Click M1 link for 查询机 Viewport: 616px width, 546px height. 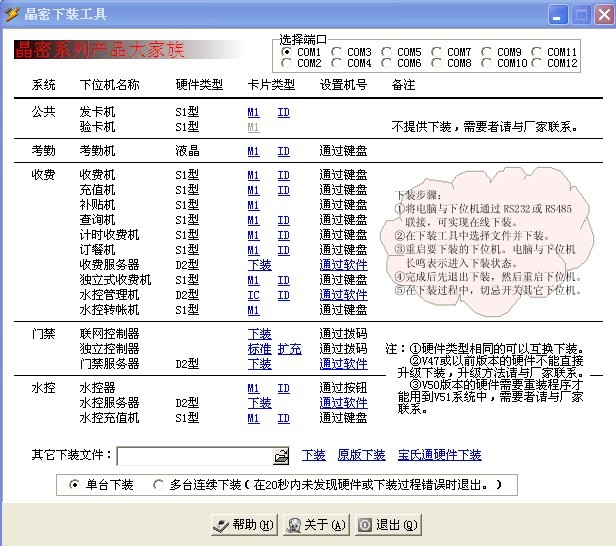point(253,220)
